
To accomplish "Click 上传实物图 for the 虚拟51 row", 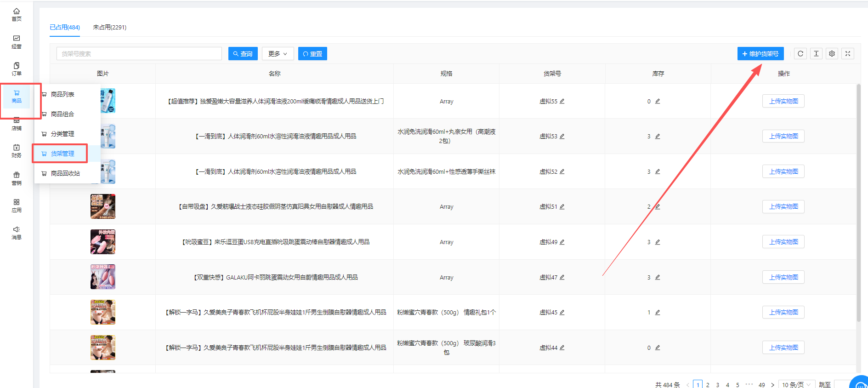I will tap(783, 207).
